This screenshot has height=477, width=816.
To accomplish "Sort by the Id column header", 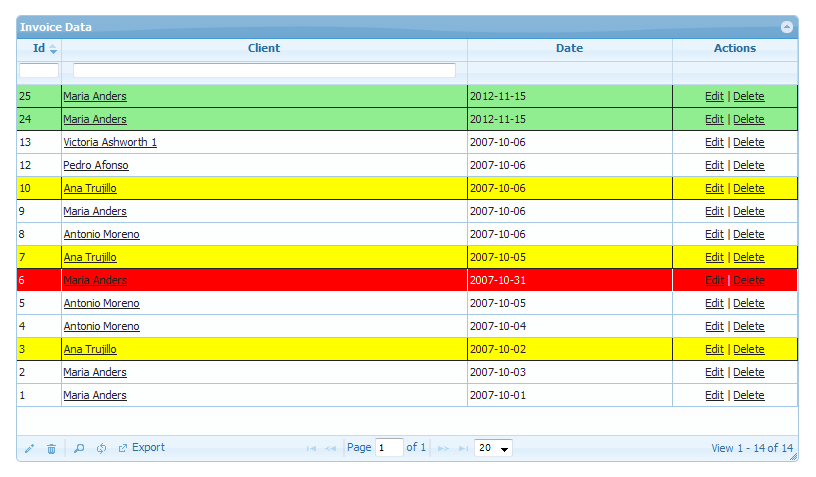I will point(39,48).
